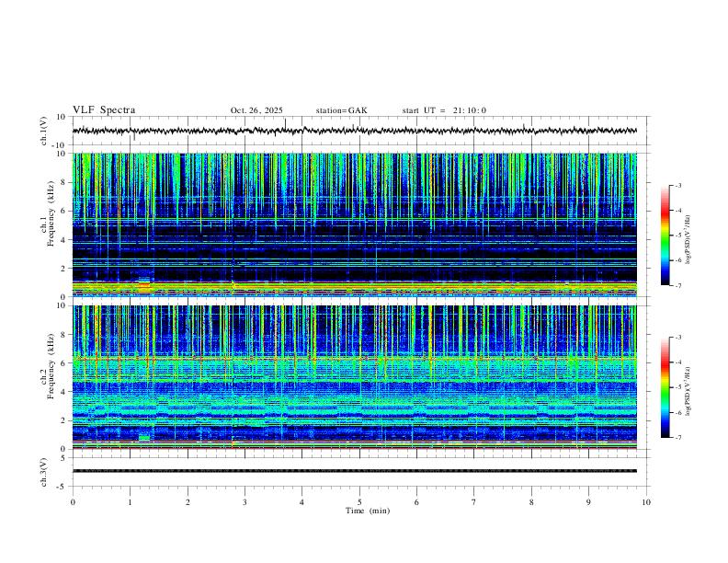Click the "ch.3(V)" axis label
Screen dimensions: 728x563
tap(44, 472)
